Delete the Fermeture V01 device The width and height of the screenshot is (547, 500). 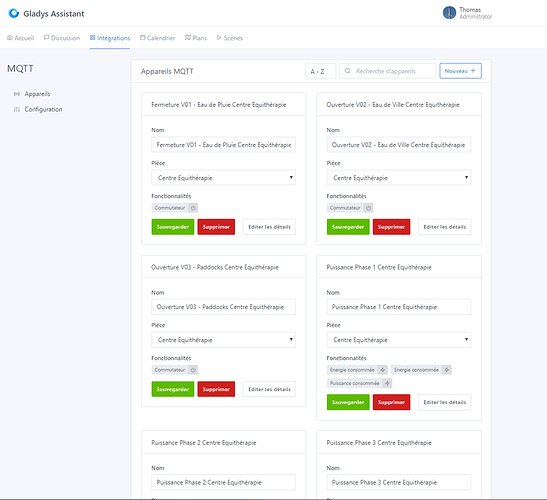(x=216, y=227)
